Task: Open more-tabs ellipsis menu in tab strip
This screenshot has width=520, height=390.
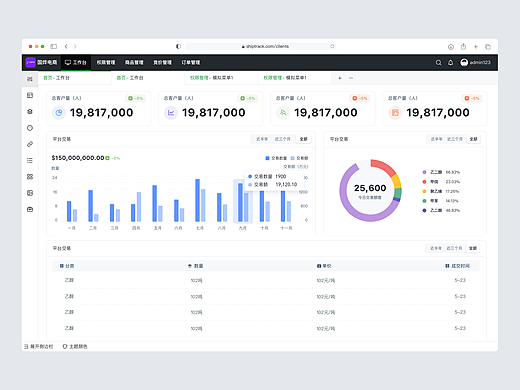Action: [x=351, y=78]
